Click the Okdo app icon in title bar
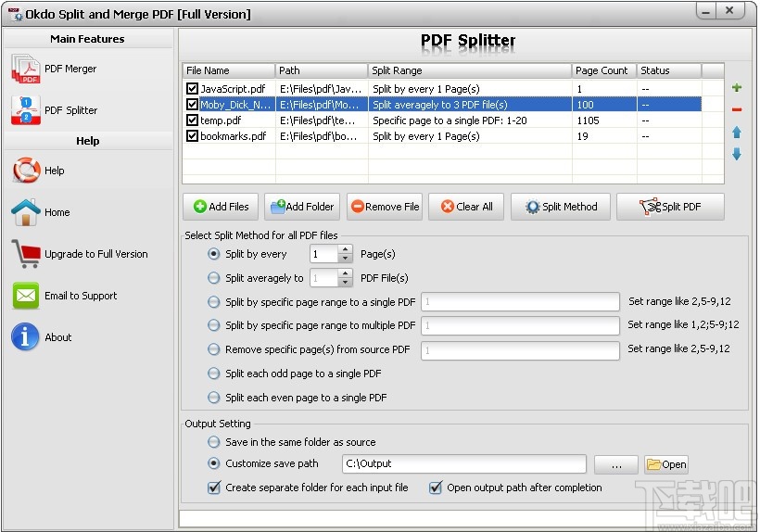This screenshot has height=532, width=760. [x=16, y=14]
